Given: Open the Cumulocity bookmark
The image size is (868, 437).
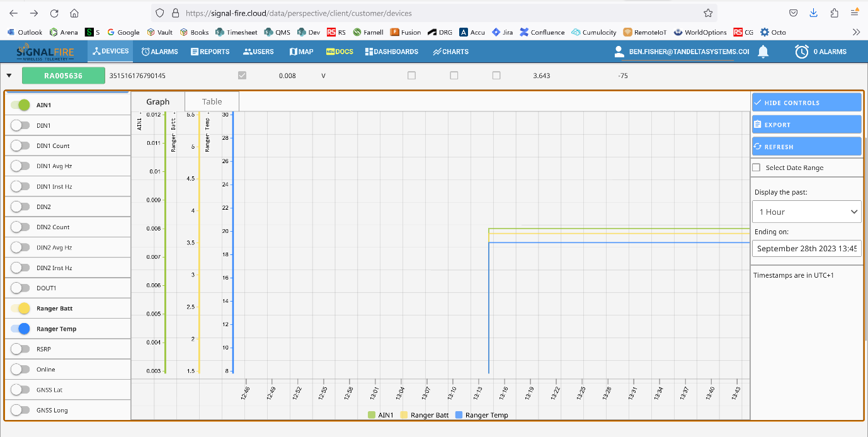Looking at the screenshot, I should coord(594,32).
